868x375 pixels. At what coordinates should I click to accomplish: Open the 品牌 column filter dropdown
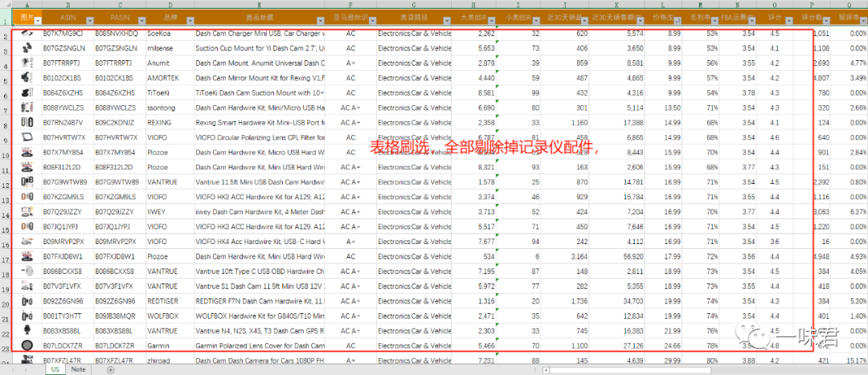pyautogui.click(x=190, y=20)
